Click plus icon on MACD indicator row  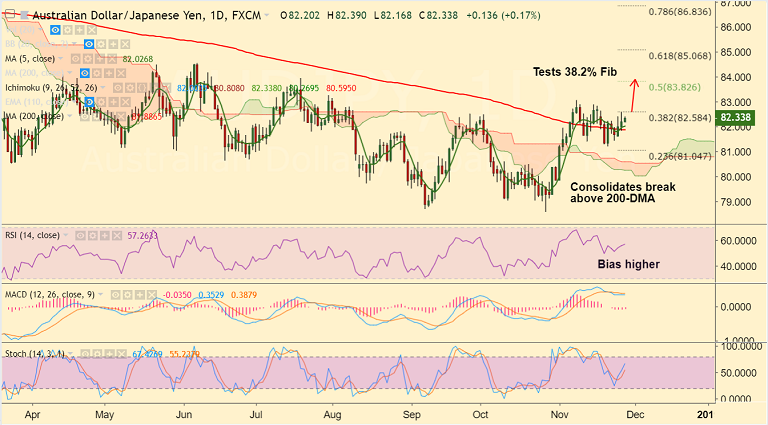point(140,295)
